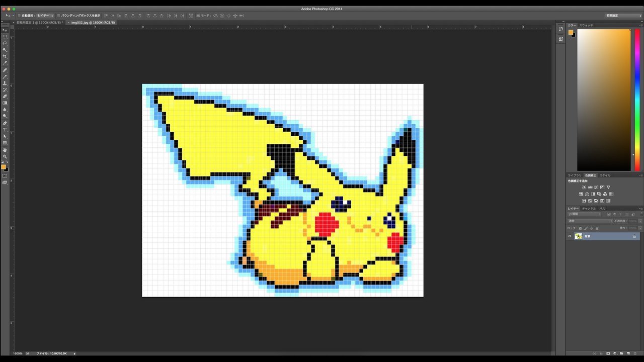Select the Blur tool
This screenshot has height=362, width=644.
tap(5, 110)
